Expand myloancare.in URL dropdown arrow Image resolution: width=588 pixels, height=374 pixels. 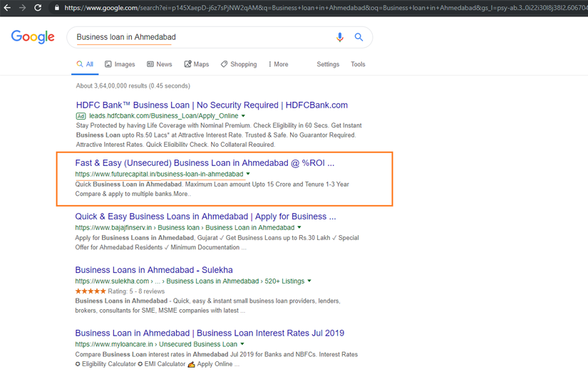(242, 343)
